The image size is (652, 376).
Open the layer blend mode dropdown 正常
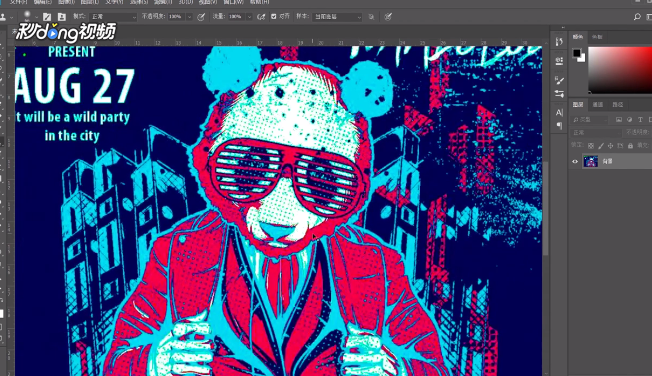596,133
